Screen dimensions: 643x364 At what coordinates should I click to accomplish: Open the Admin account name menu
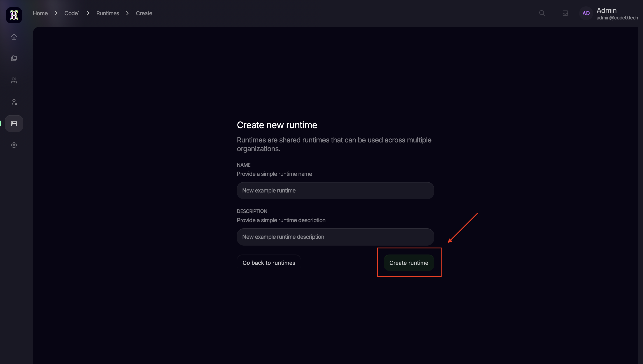606,10
